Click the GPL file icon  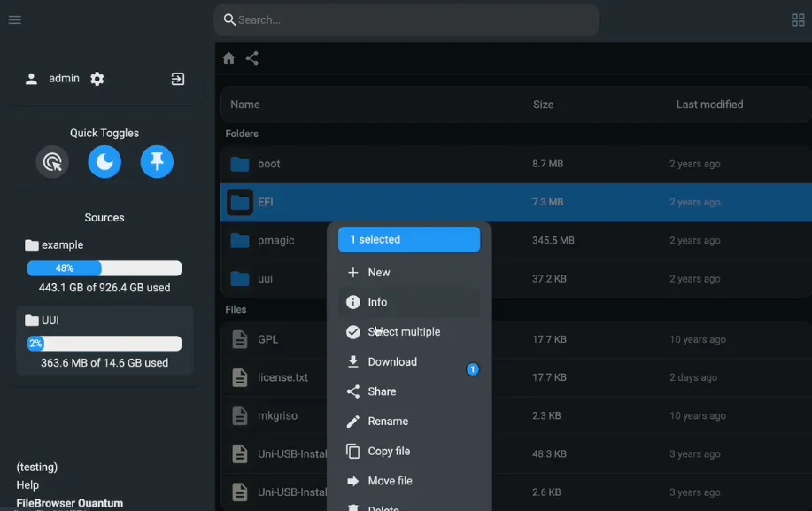tap(240, 339)
